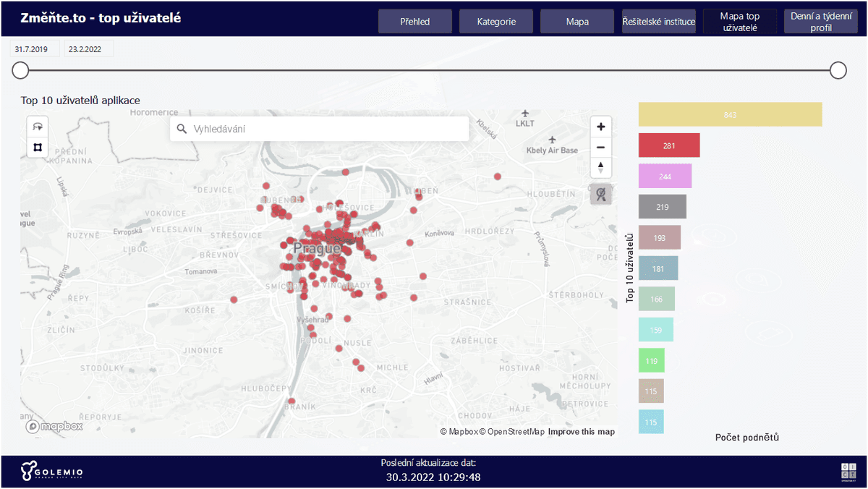Screen dimensions: 868x489
Task: Click the Golemio logo in footer
Action: click(51, 472)
